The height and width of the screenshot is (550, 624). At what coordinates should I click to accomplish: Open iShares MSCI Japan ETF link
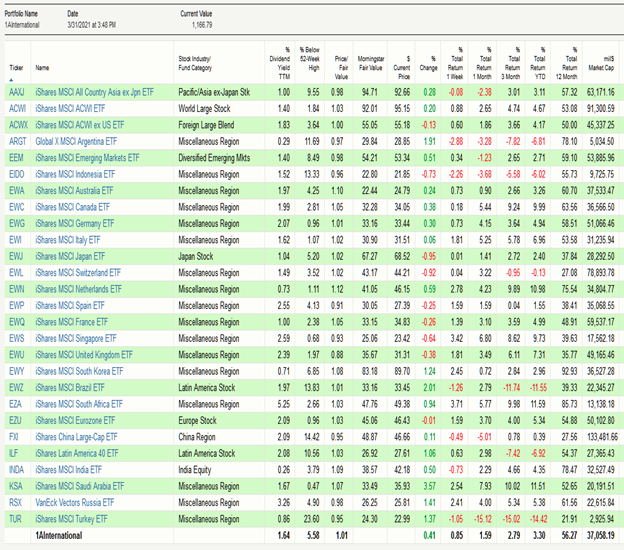pyautogui.click(x=70, y=256)
